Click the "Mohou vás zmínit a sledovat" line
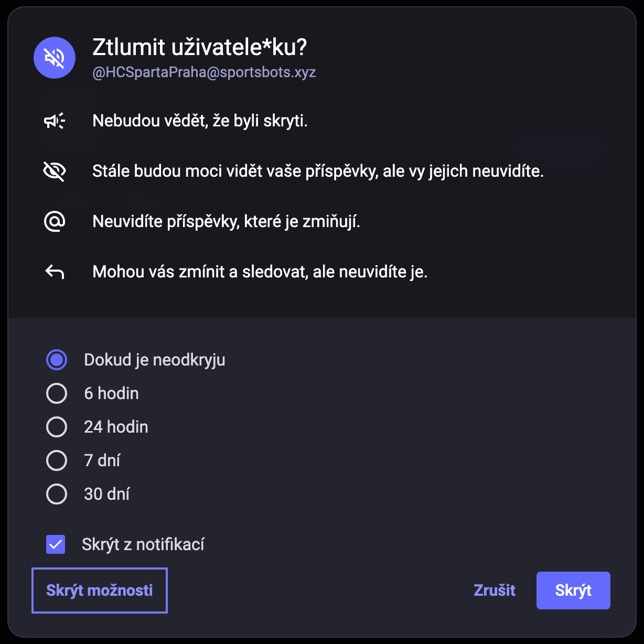644x644 pixels. point(260,272)
